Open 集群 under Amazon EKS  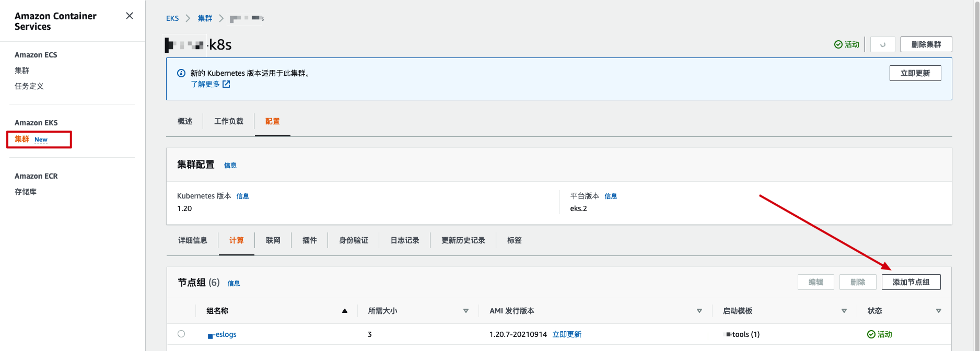point(22,139)
